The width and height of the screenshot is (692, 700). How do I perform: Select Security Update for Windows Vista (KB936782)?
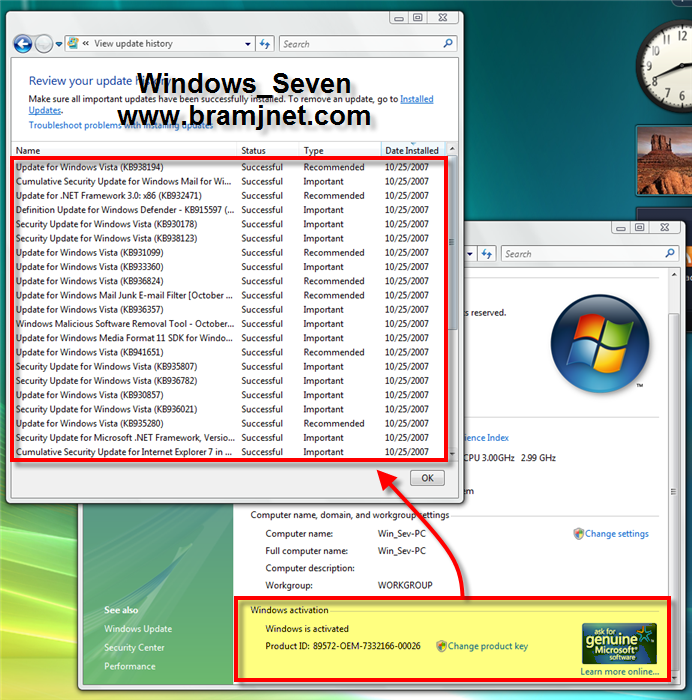(229, 381)
